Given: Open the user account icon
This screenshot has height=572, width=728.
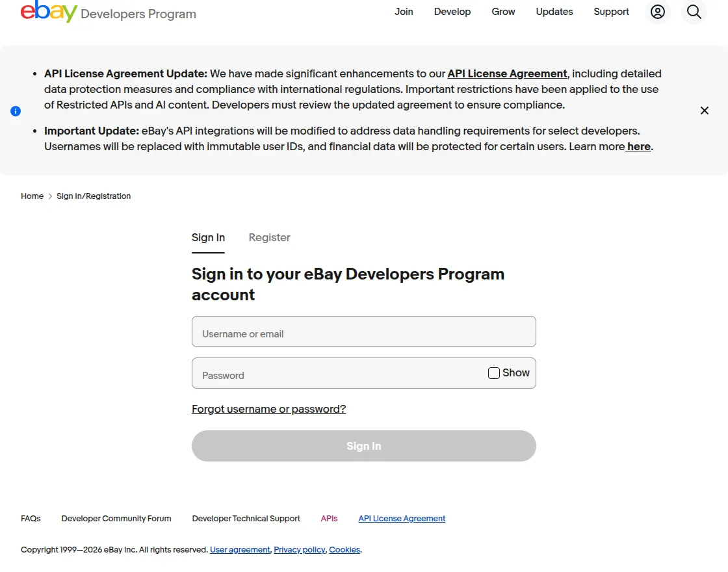Looking at the screenshot, I should coord(657,12).
